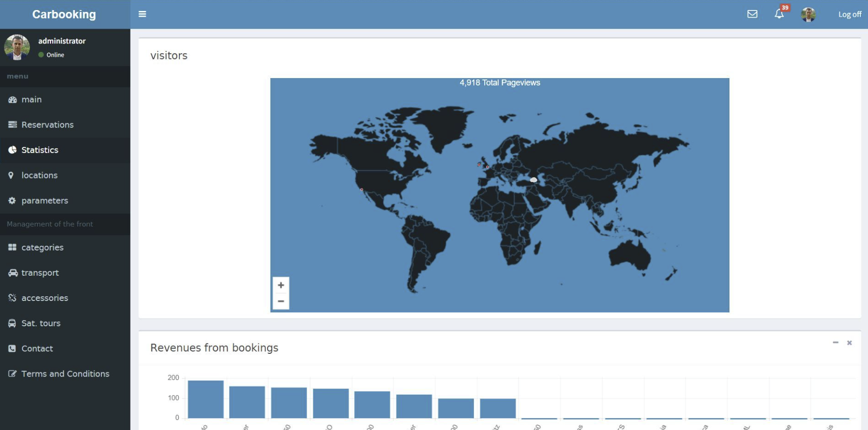The image size is (868, 430).
Task: Click the user avatar in the top bar
Action: (808, 15)
